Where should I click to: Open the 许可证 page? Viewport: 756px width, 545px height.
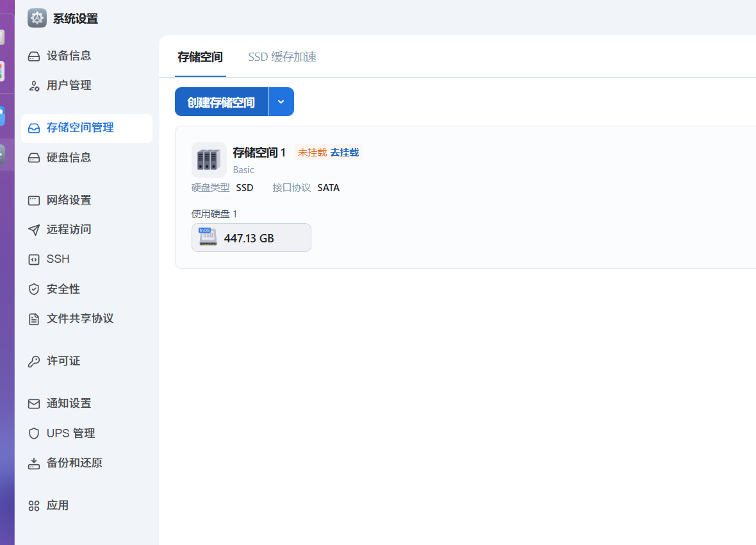pos(86,361)
